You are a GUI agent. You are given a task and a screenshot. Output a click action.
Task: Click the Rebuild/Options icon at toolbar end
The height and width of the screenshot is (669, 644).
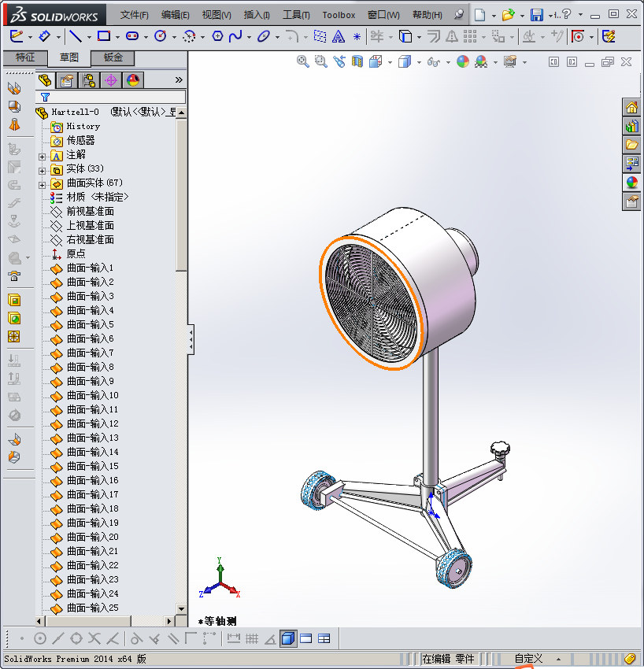(609, 36)
